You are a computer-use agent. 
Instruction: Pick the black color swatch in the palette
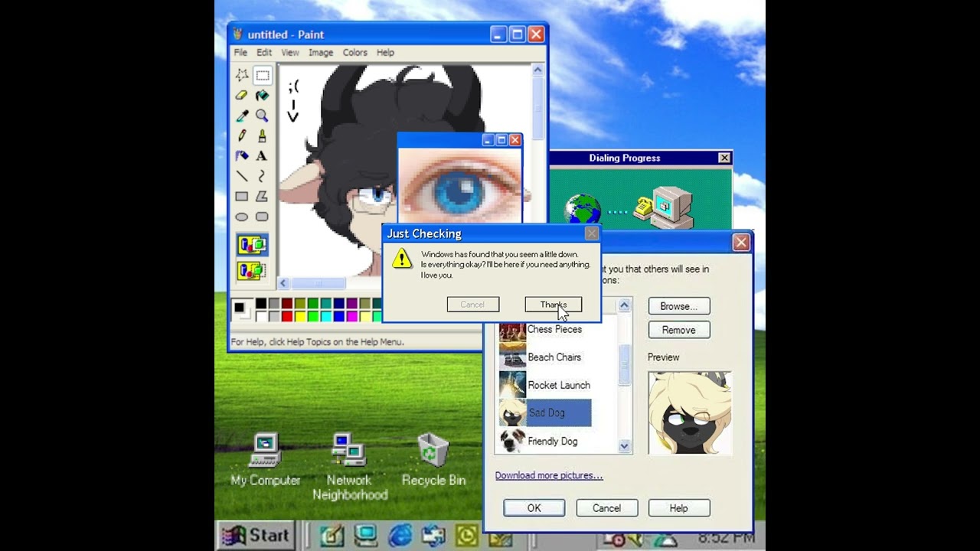(x=261, y=304)
